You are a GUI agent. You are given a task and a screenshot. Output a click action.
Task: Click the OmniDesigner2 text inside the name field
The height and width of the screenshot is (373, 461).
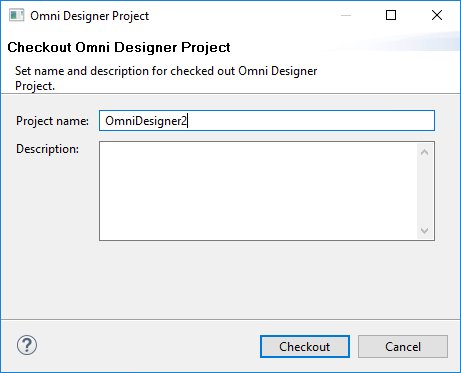[146, 121]
